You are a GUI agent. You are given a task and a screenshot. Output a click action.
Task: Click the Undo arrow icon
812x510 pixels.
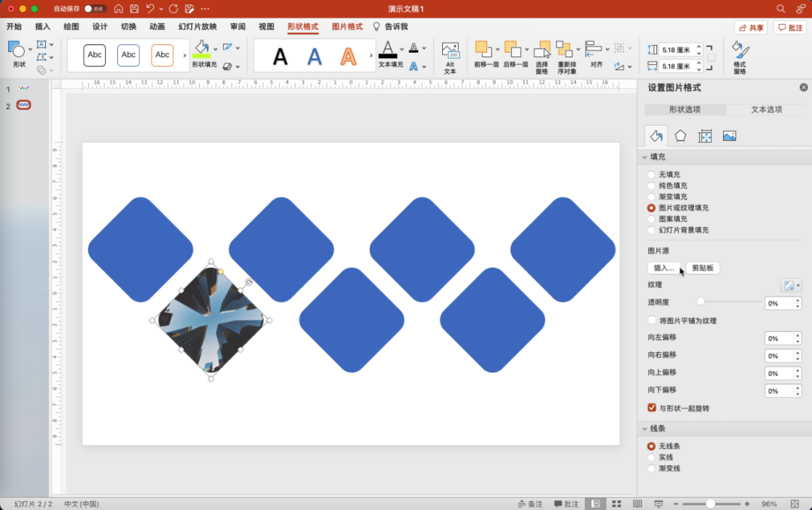click(150, 9)
